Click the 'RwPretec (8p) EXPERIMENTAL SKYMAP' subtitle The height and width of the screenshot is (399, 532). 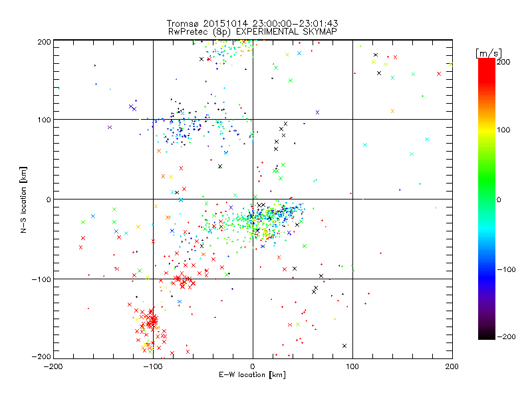point(252,31)
